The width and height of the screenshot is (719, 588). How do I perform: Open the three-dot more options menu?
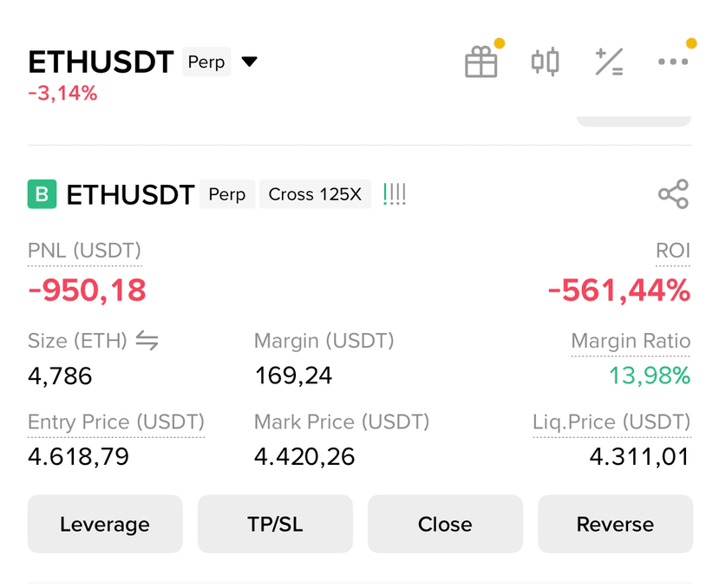(x=673, y=62)
